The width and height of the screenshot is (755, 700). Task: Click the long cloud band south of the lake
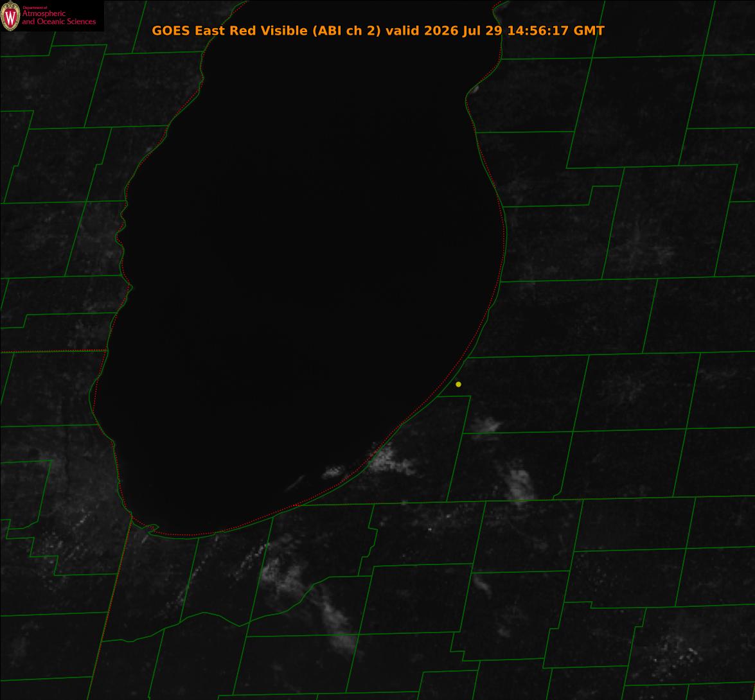point(308,597)
